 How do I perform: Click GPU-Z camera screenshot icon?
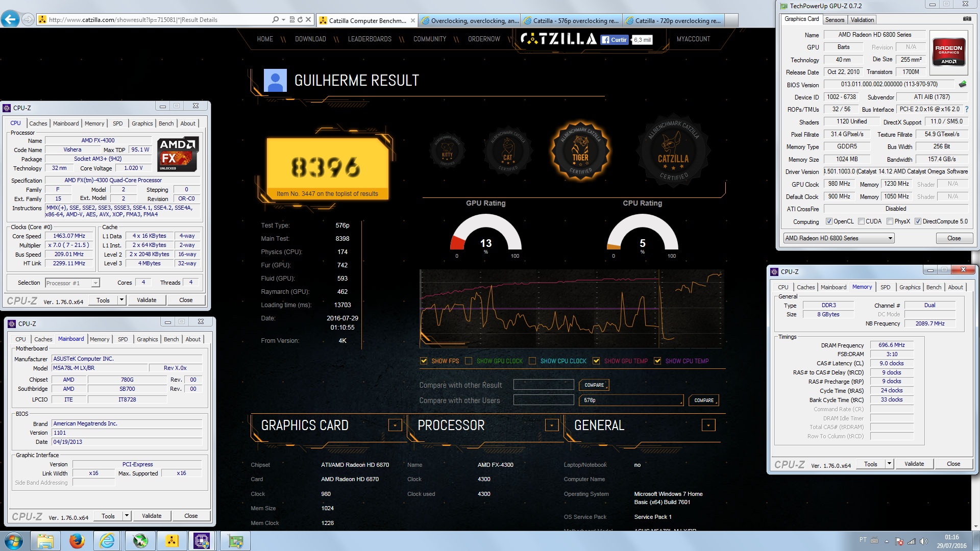pyautogui.click(x=967, y=19)
